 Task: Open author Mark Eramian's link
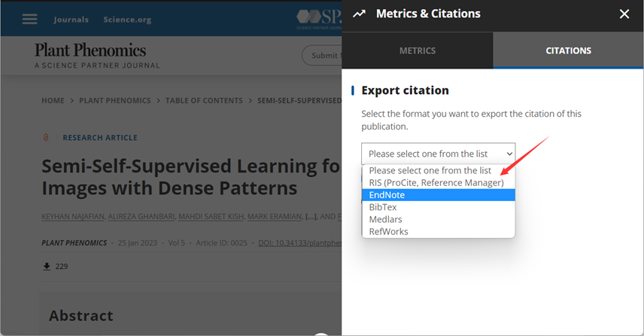275,217
